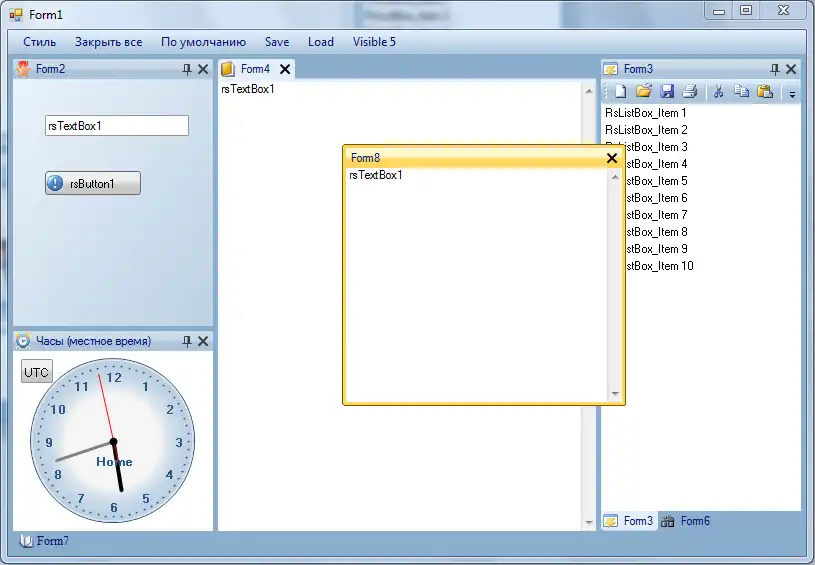Click the По умолчанию menu item
Screen dimensions: 815x565
click(x=204, y=42)
